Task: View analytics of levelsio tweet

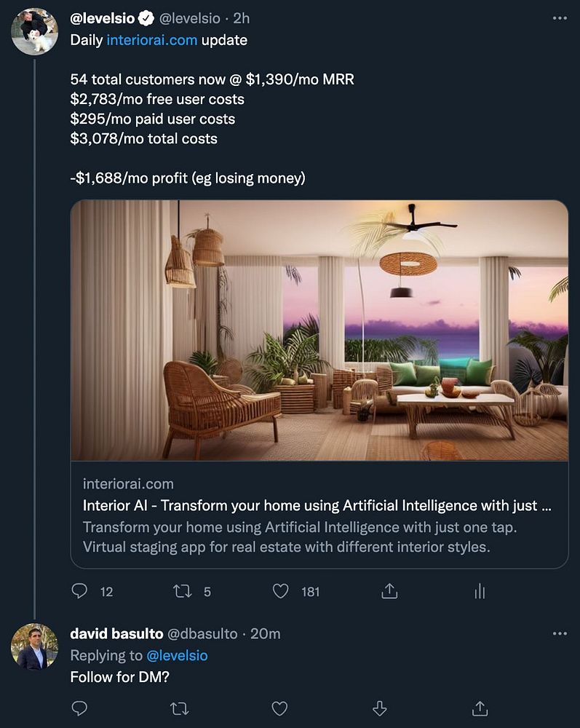Action: (480, 591)
